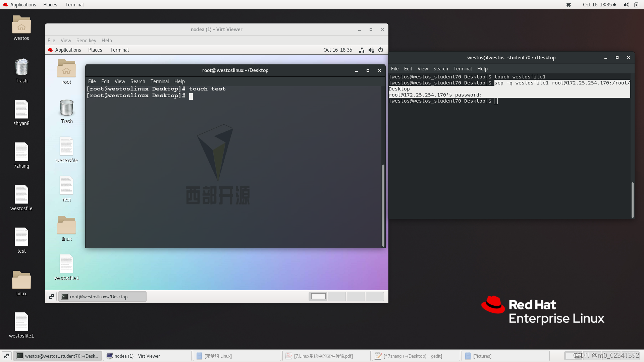Mute audio via the guest panel speaker icon
644x362 pixels.
pyautogui.click(x=371, y=50)
